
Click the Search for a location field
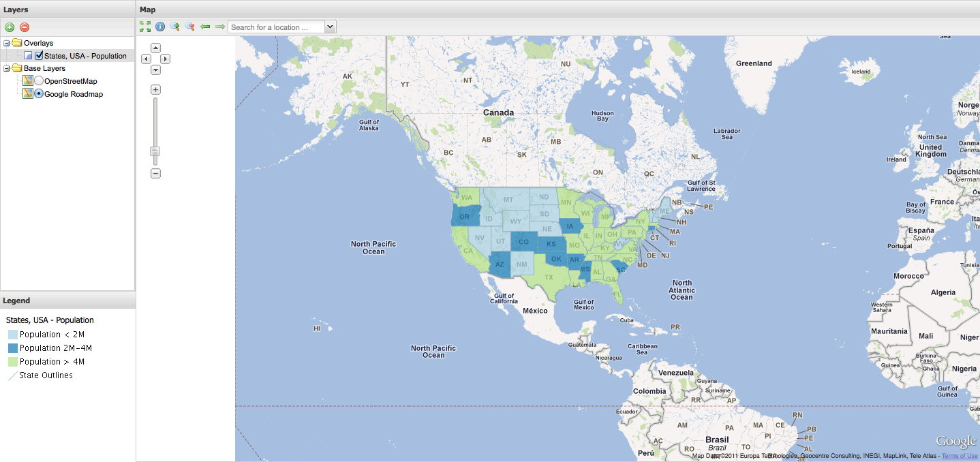tap(276, 27)
